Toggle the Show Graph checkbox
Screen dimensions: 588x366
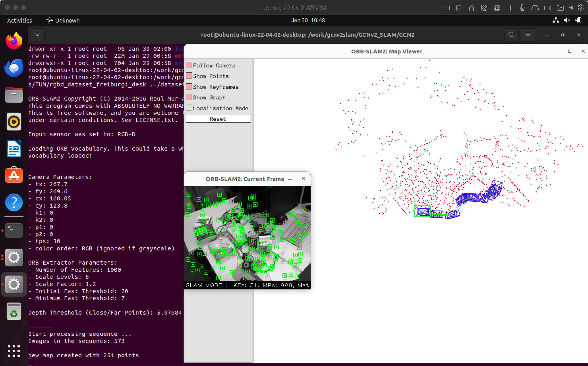tap(189, 97)
